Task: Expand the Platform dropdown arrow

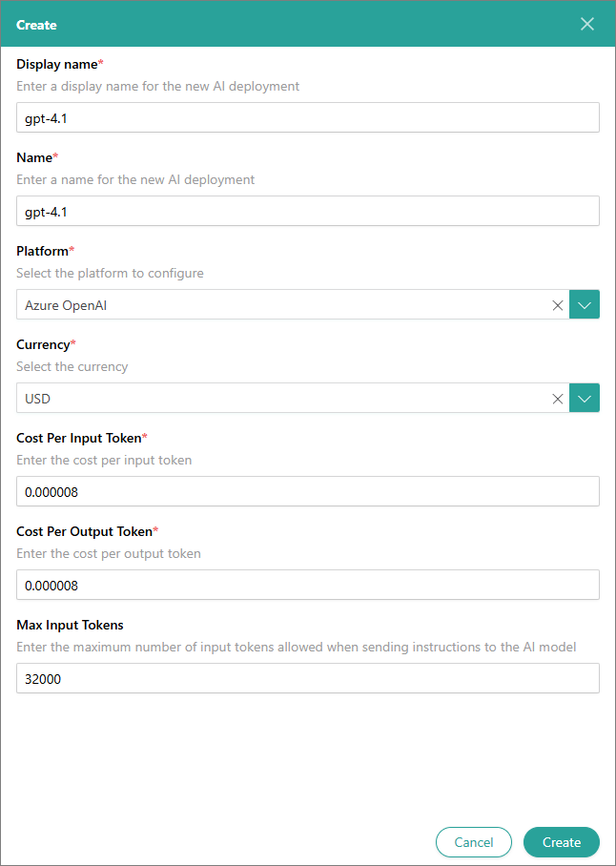Action: [585, 305]
